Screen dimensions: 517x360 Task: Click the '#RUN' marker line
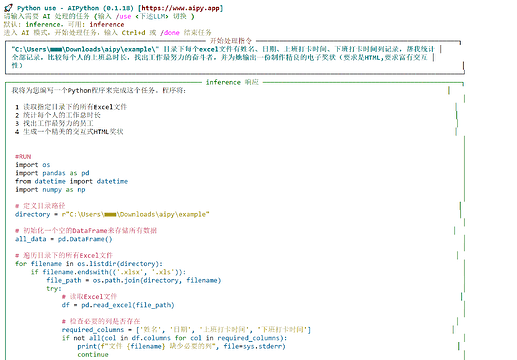coord(23,156)
